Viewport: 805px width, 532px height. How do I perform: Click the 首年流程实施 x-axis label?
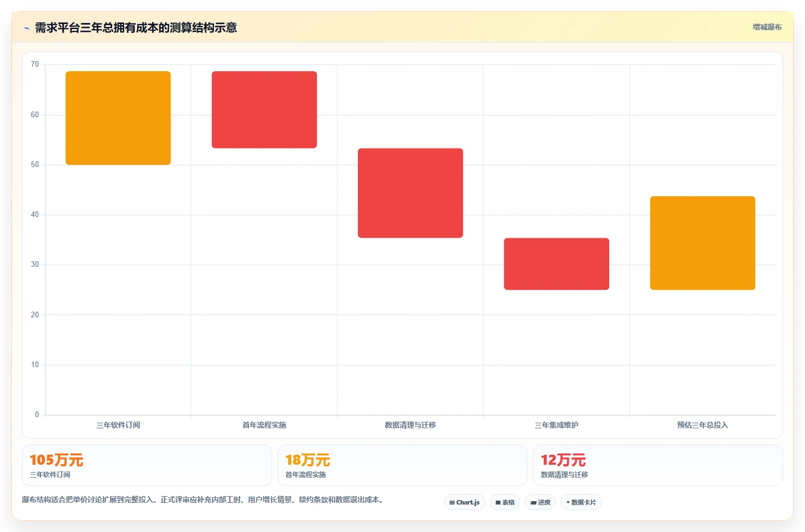pos(264,425)
